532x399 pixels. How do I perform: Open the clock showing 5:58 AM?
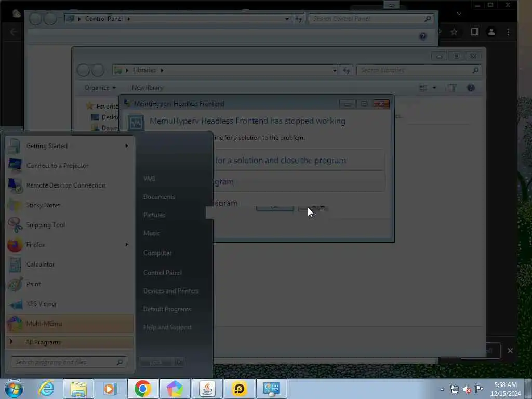tap(506, 389)
